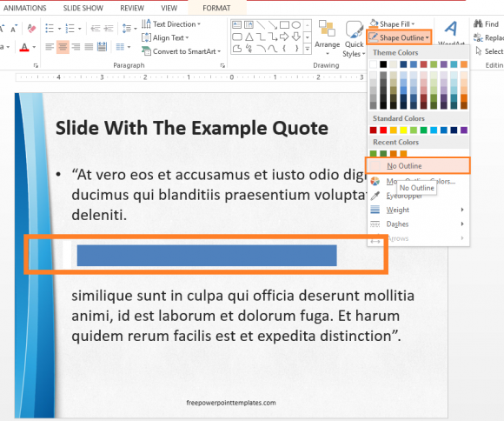Click the More Outline Colors wheel icon
Image resolution: width=504 pixels, height=421 pixels.
pos(375,181)
